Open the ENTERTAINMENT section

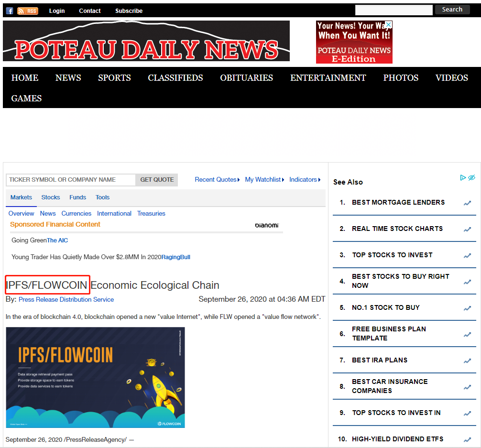point(328,78)
